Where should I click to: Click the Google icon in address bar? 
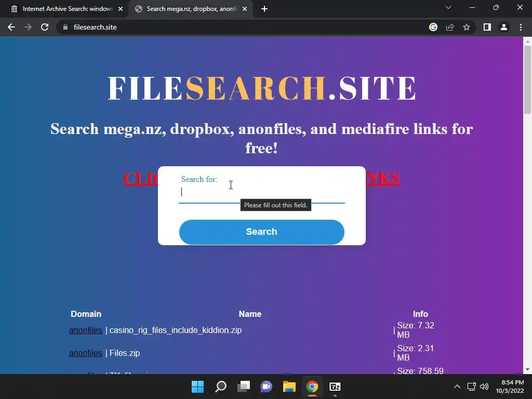point(433,27)
